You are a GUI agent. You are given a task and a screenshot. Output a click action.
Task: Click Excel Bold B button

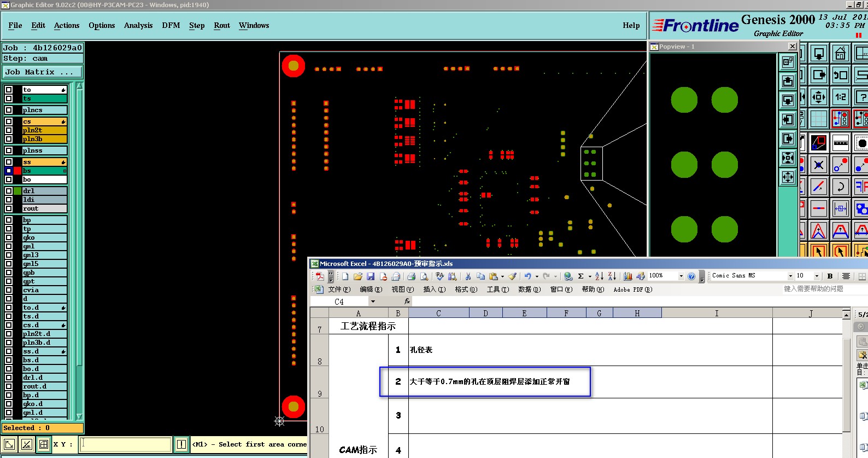pyautogui.click(x=830, y=276)
